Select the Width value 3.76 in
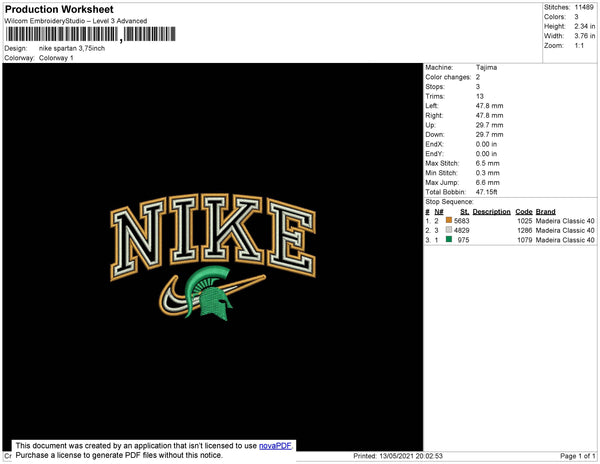Viewport: 600px width, 464px height. [584, 36]
